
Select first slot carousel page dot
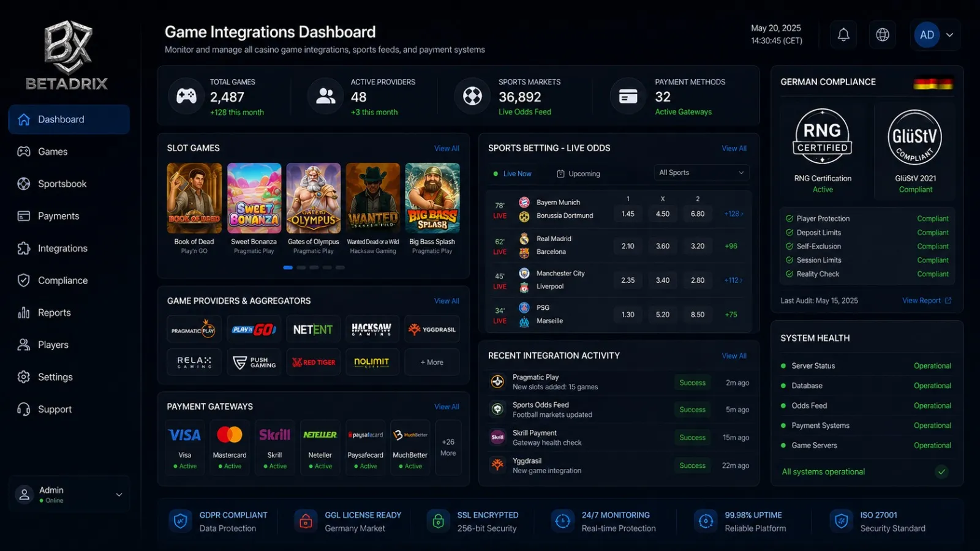coord(288,268)
